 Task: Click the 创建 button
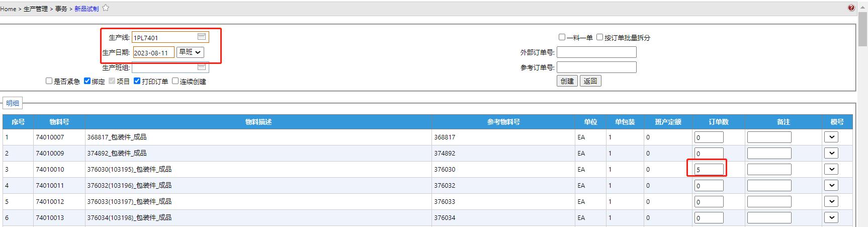567,81
